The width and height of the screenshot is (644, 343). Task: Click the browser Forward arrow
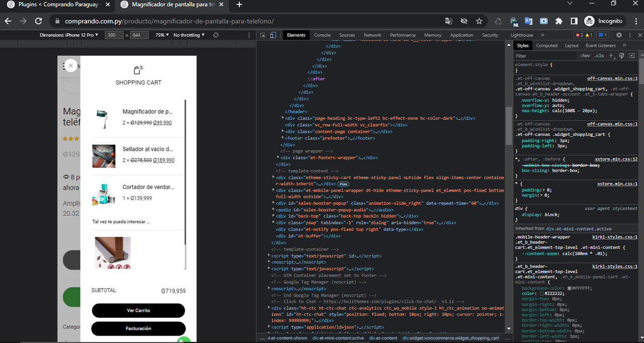(23, 21)
